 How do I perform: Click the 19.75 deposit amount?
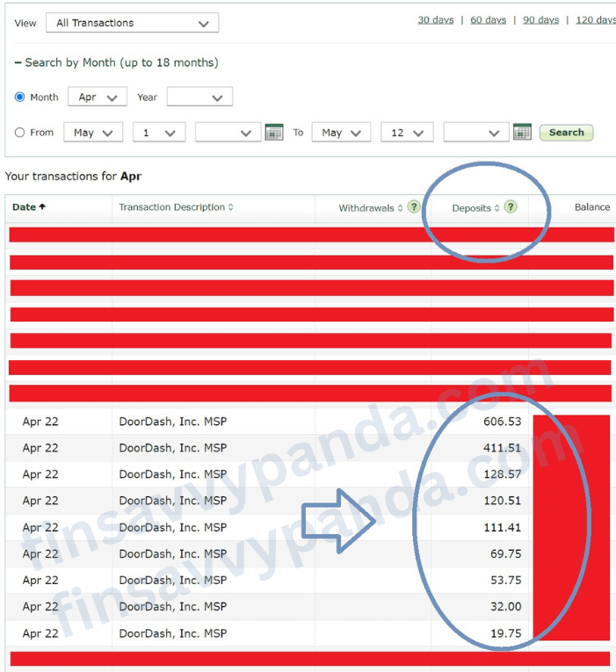(x=506, y=633)
